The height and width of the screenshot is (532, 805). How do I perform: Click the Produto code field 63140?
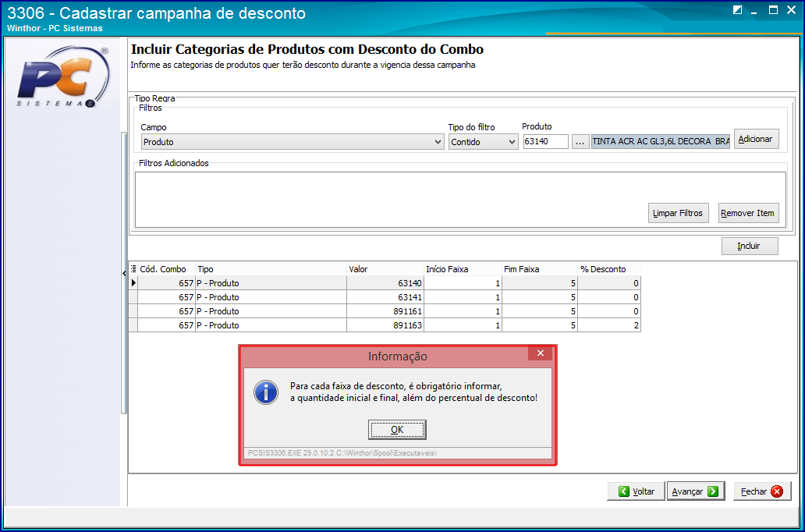(546, 142)
